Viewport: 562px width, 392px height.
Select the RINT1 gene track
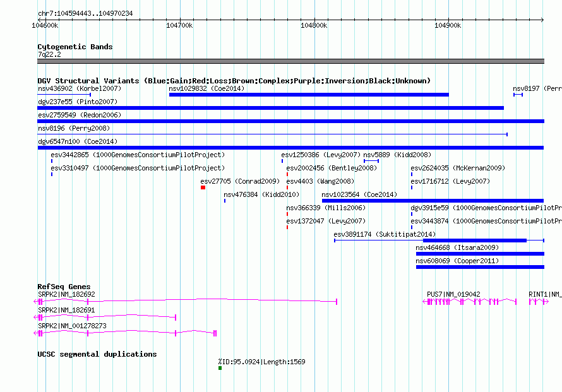(x=539, y=302)
